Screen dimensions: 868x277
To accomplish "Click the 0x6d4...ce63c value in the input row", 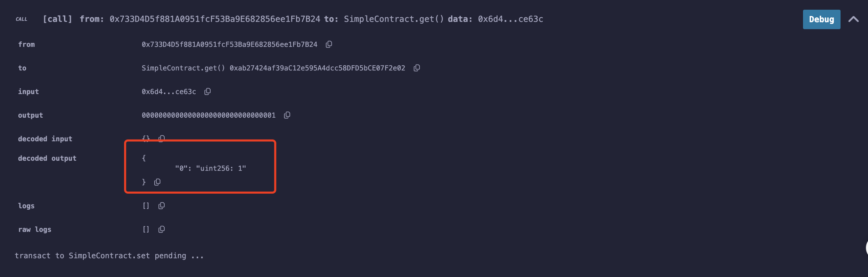I will pyautogui.click(x=169, y=92).
